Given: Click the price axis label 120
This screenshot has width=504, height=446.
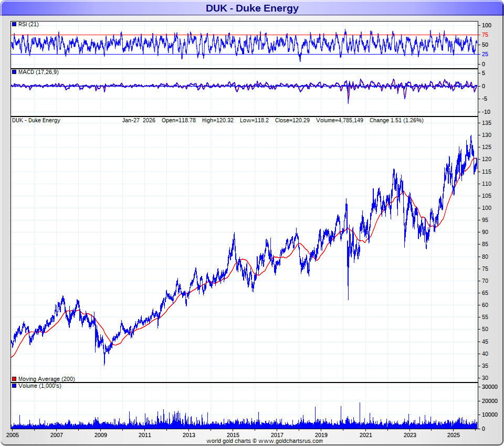Looking at the screenshot, I should [x=487, y=160].
